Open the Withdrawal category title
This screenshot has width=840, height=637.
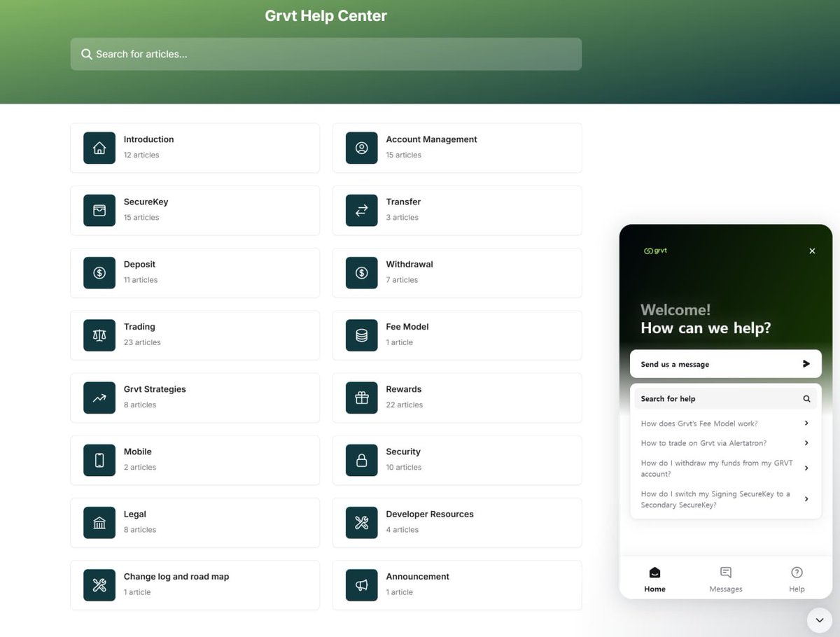pyautogui.click(x=409, y=264)
